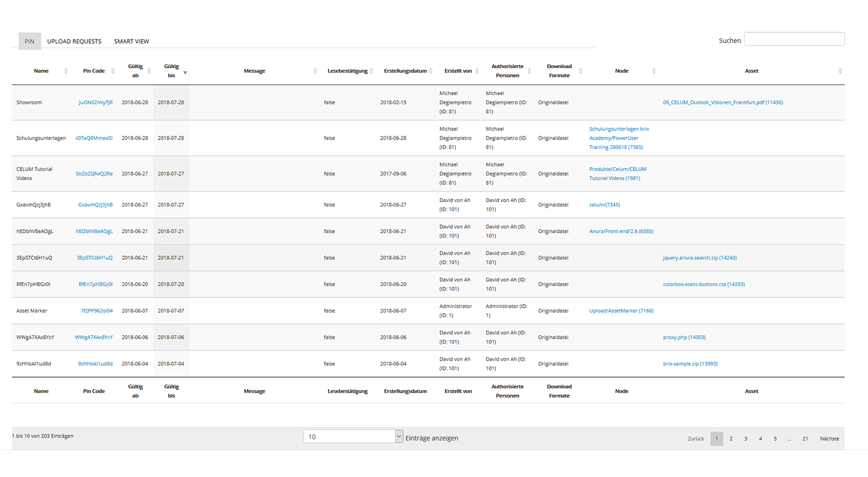The image size is (868, 477).
Task: Open pin code link RfEn7pHBGz0I
Action: [x=96, y=284]
